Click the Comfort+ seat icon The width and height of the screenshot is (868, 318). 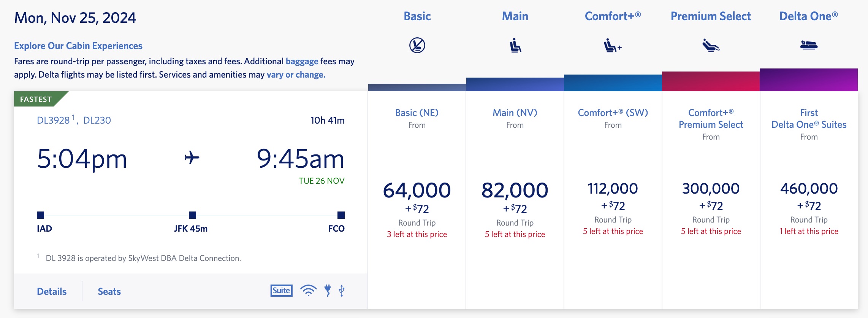[612, 45]
